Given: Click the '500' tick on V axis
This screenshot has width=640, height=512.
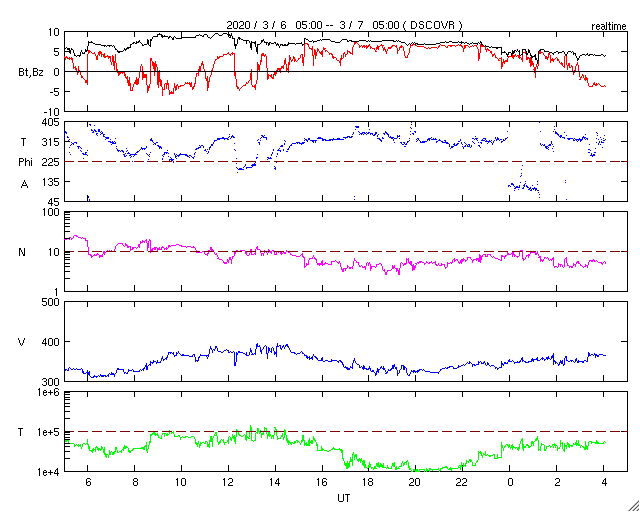Looking at the screenshot, I should (x=52, y=302).
